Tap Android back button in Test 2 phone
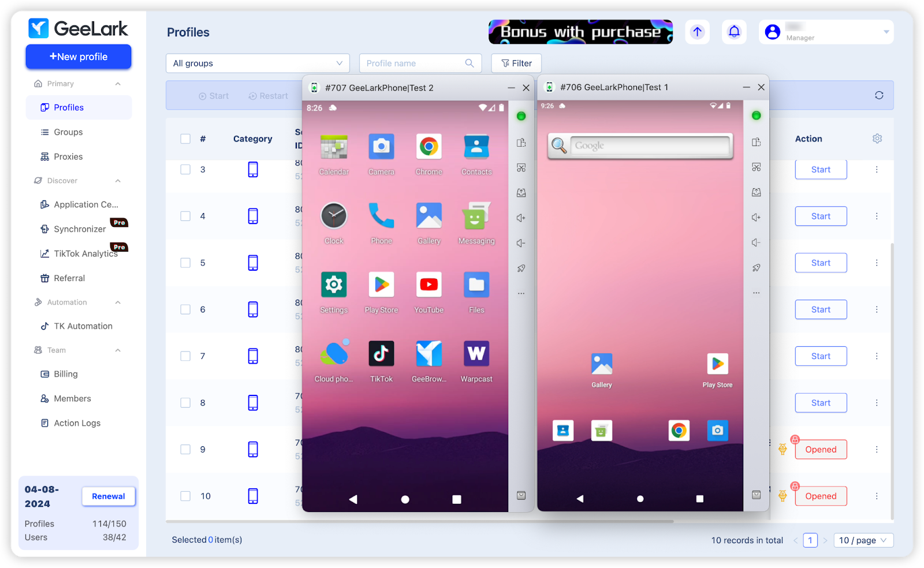Image resolution: width=924 pixels, height=568 pixels. point(353,499)
